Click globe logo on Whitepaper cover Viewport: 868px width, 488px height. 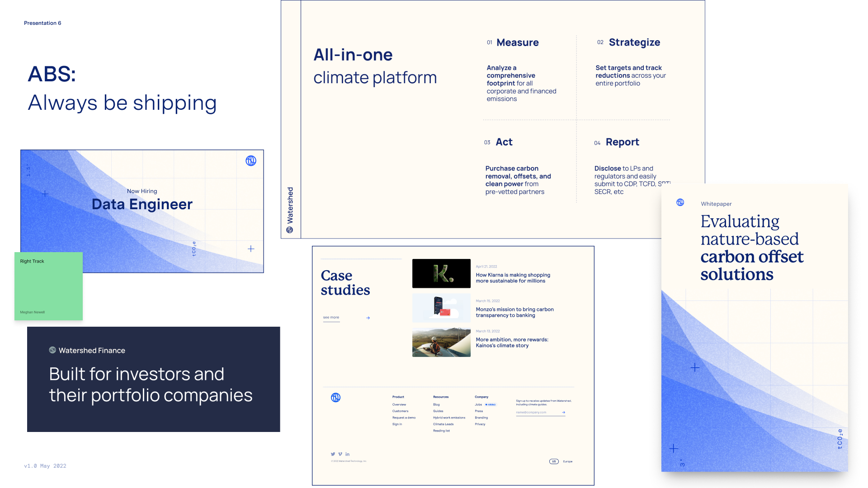[x=680, y=202]
